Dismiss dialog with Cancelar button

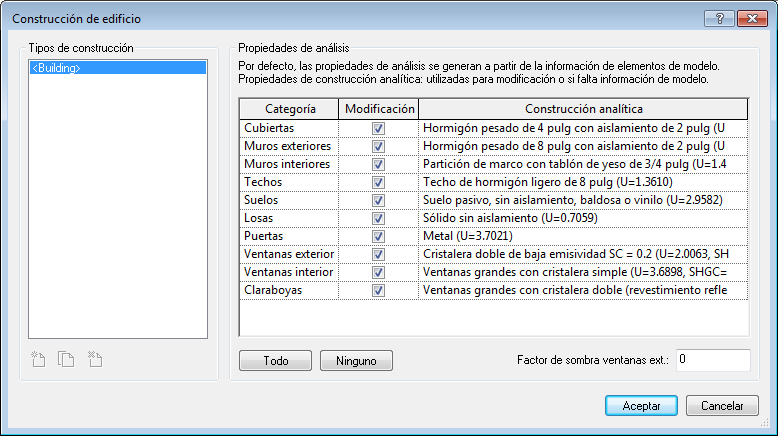[x=722, y=406]
